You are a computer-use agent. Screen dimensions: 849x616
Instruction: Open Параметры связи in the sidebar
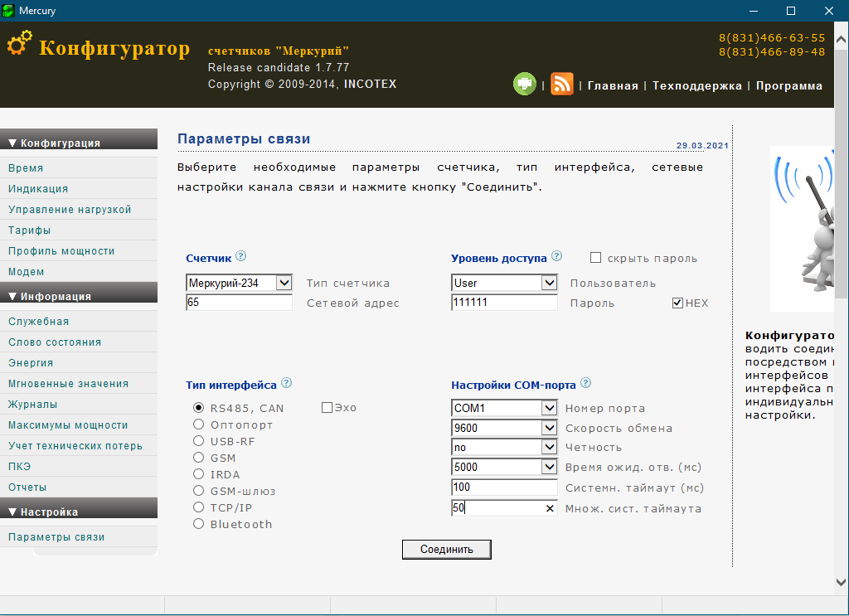[x=79, y=537]
